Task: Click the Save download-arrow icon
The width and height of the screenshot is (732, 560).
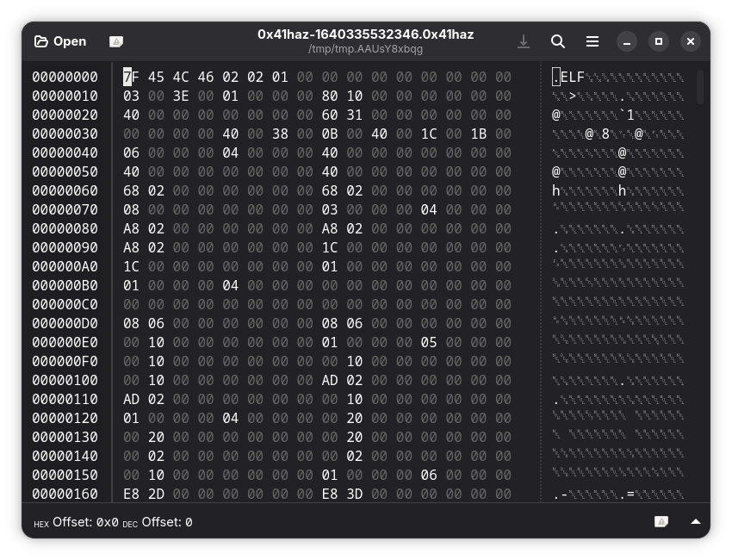Action: [x=524, y=41]
